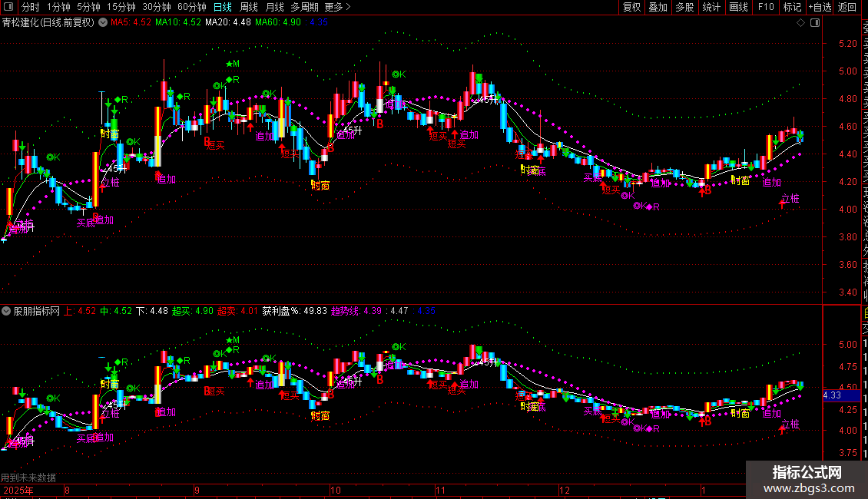The height and width of the screenshot is (499, 868).
Task: Expand the 更多 periods menu
Action: pos(337,7)
